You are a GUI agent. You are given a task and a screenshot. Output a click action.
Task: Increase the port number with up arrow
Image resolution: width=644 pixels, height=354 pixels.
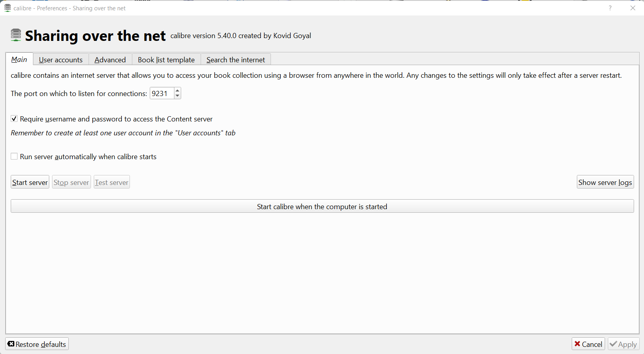178,91
